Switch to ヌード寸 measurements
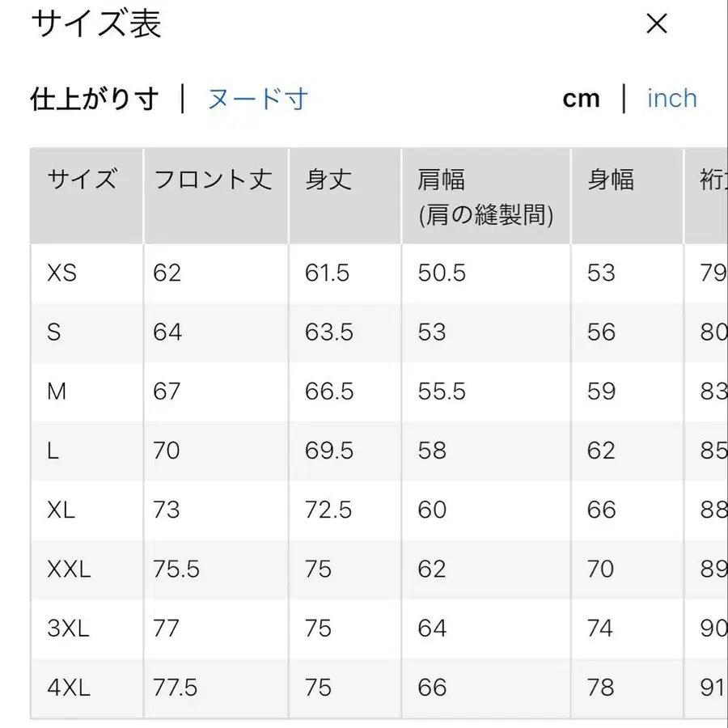728x728 pixels. (x=257, y=97)
